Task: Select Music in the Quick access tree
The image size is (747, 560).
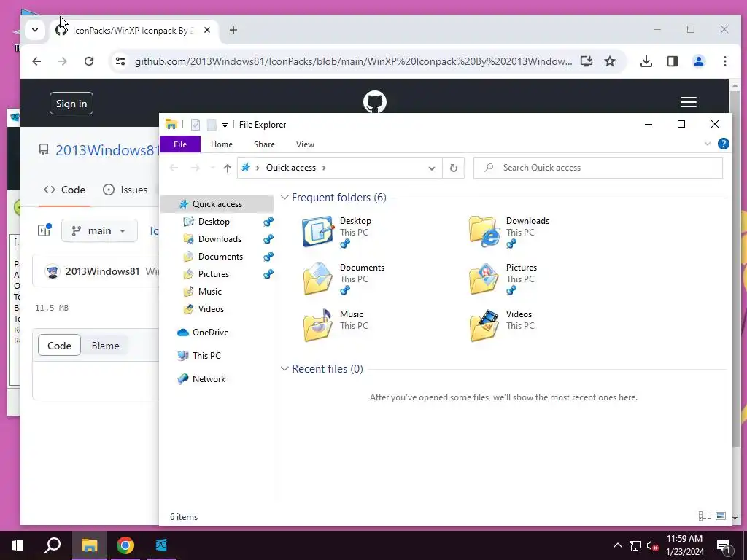Action: [210, 292]
